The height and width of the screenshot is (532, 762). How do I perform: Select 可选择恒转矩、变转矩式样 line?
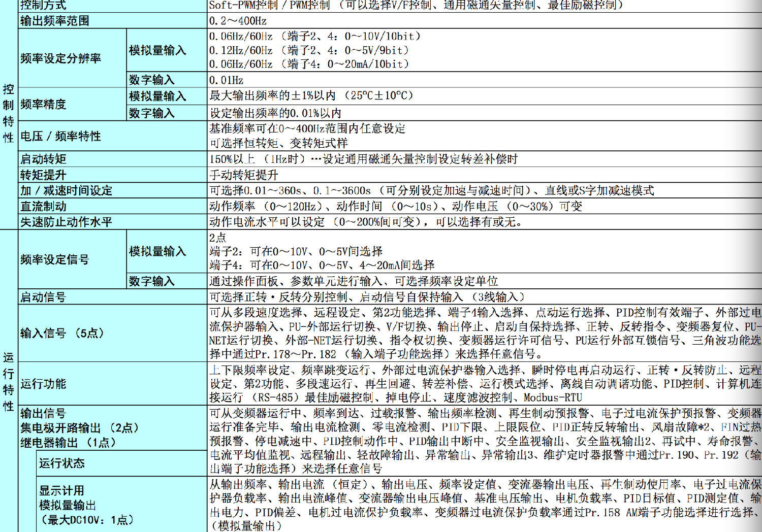click(x=279, y=143)
